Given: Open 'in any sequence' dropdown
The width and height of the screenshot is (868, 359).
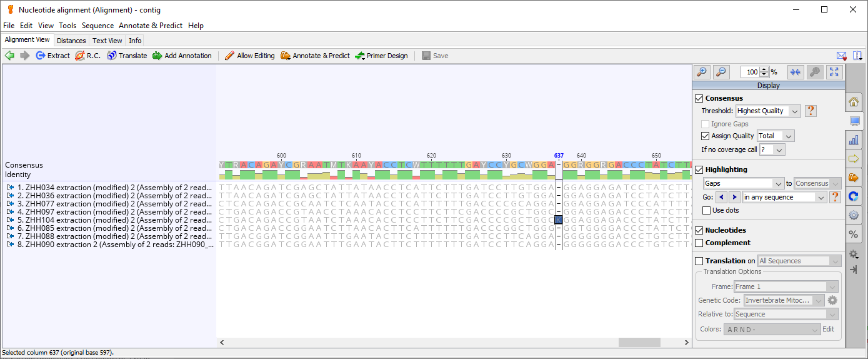Looking at the screenshot, I should click(784, 197).
